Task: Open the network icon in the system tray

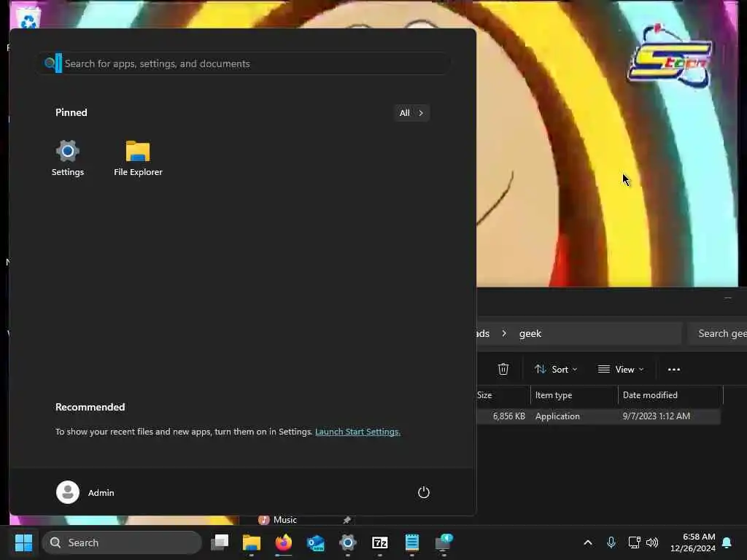Action: coord(634,542)
